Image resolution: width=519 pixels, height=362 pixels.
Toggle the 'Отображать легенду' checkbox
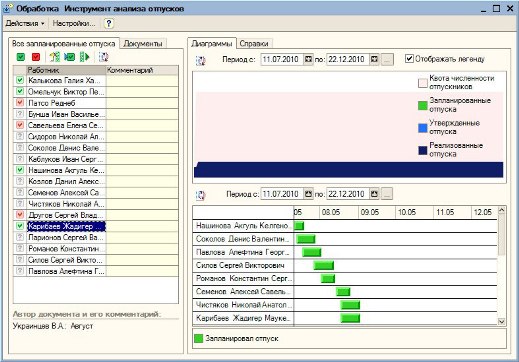(x=409, y=59)
